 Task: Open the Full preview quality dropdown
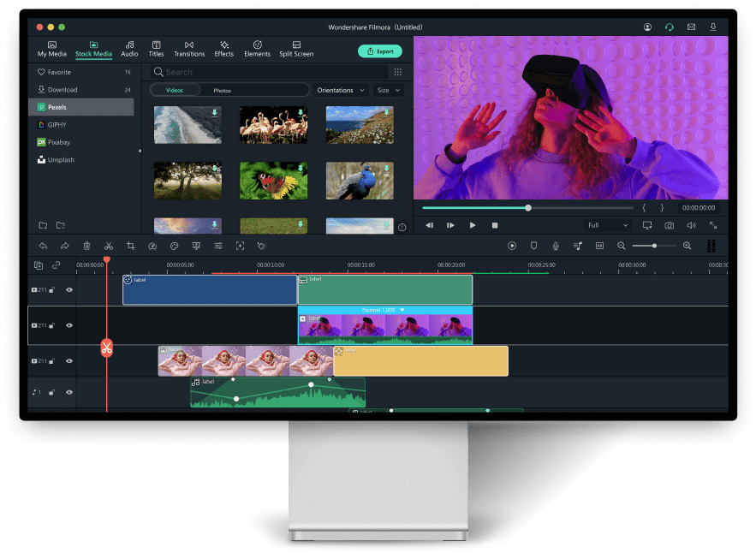(x=607, y=224)
